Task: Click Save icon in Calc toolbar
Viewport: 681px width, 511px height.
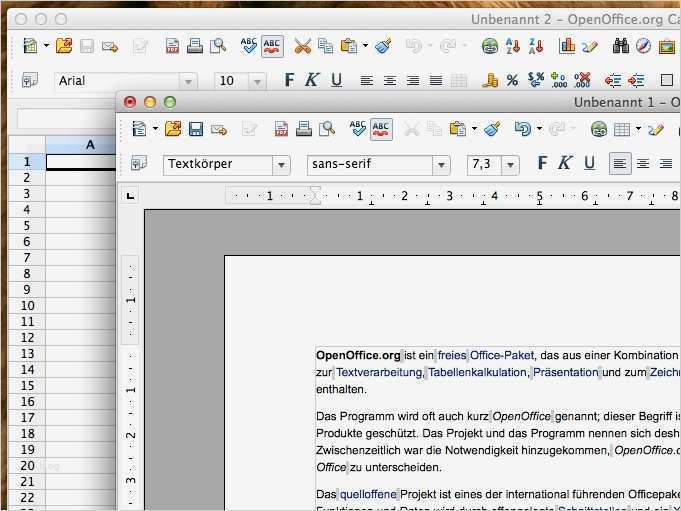Action: [87, 46]
